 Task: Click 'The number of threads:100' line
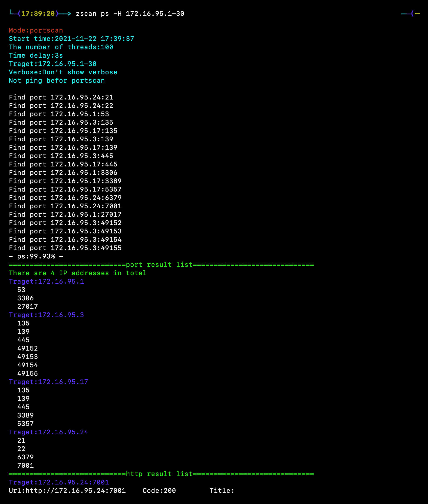(x=61, y=47)
